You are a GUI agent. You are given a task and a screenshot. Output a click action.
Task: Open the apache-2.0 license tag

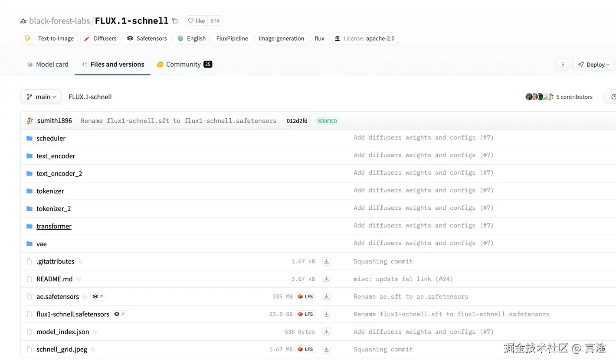pyautogui.click(x=365, y=39)
